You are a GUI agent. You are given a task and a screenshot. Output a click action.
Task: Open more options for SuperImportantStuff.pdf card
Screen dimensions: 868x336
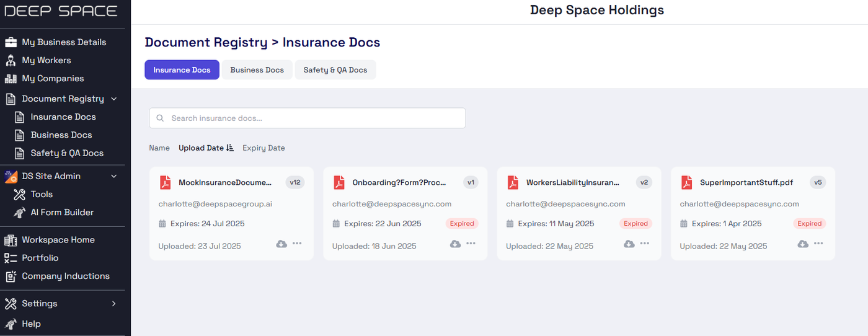[x=818, y=244]
